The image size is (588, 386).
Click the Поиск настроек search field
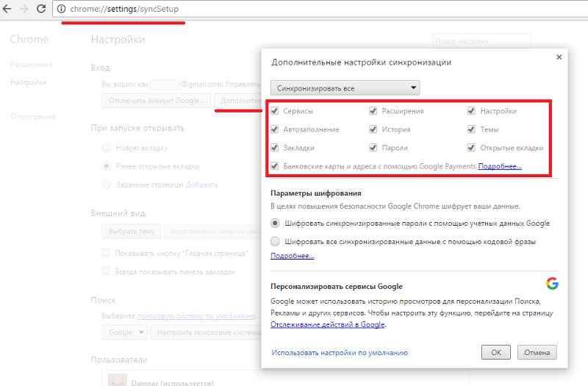point(482,41)
